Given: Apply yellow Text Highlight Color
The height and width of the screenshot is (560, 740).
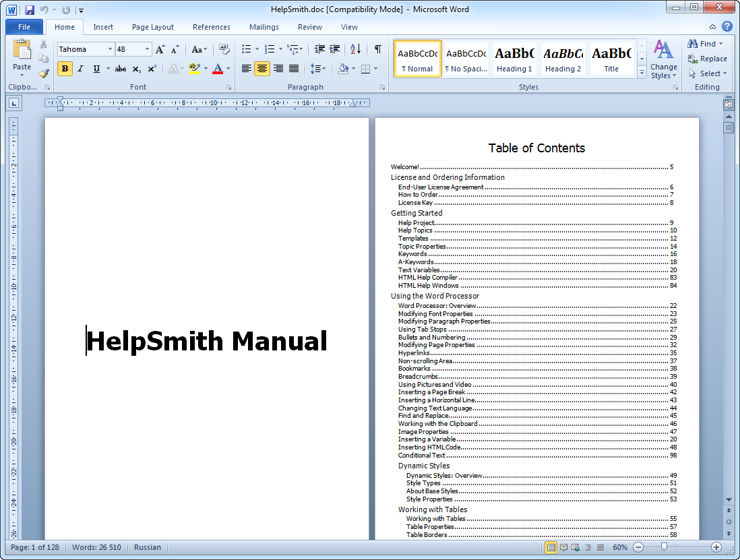Looking at the screenshot, I should (x=195, y=69).
